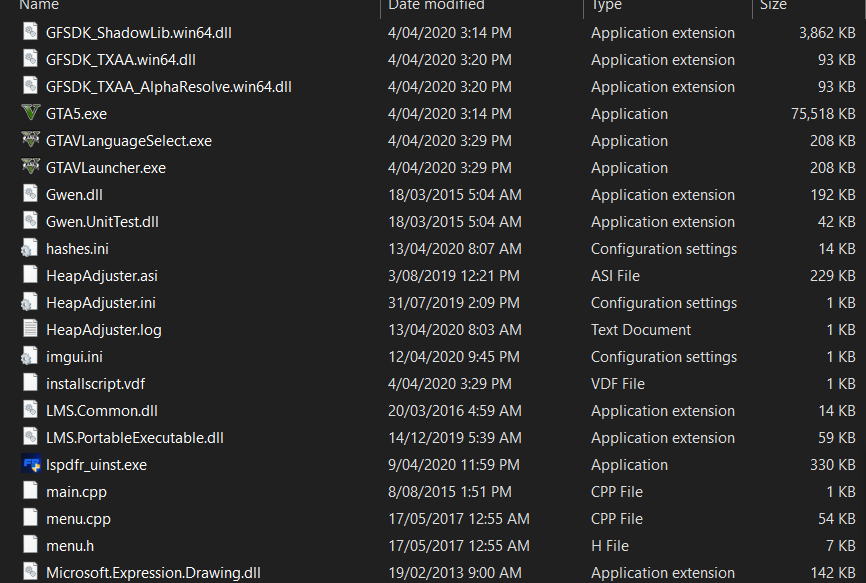This screenshot has height=583, width=866.
Task: Click the Gwen.dll file icon
Action: tap(30, 194)
